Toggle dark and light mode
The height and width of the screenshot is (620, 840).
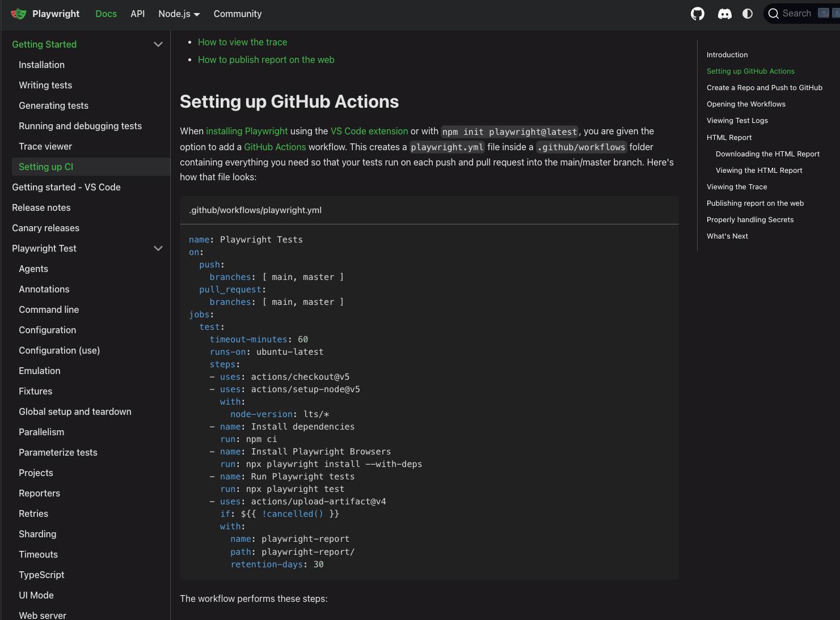point(748,14)
